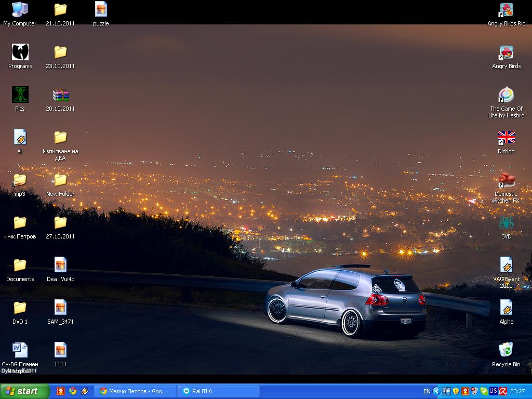Select the 20.10.2011 WinRAR archive
This screenshot has height=399, width=532.
(60, 95)
